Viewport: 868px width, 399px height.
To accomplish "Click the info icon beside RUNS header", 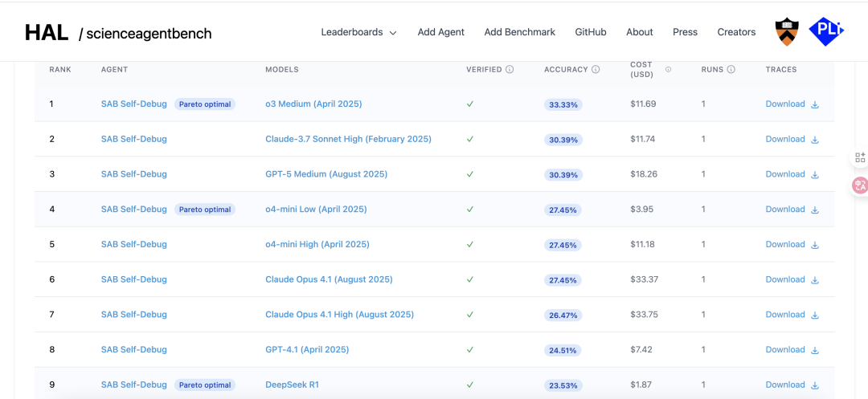I will pos(731,70).
